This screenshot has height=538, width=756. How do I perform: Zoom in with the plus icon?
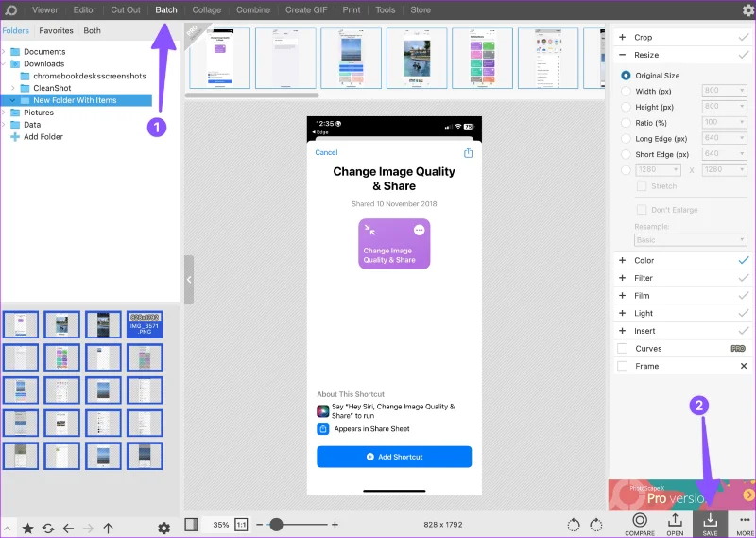pyautogui.click(x=335, y=525)
